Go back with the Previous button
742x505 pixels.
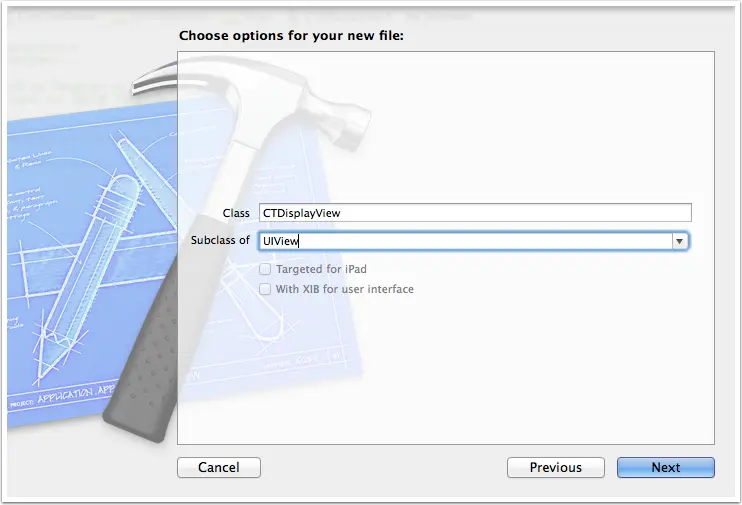pyautogui.click(x=556, y=468)
